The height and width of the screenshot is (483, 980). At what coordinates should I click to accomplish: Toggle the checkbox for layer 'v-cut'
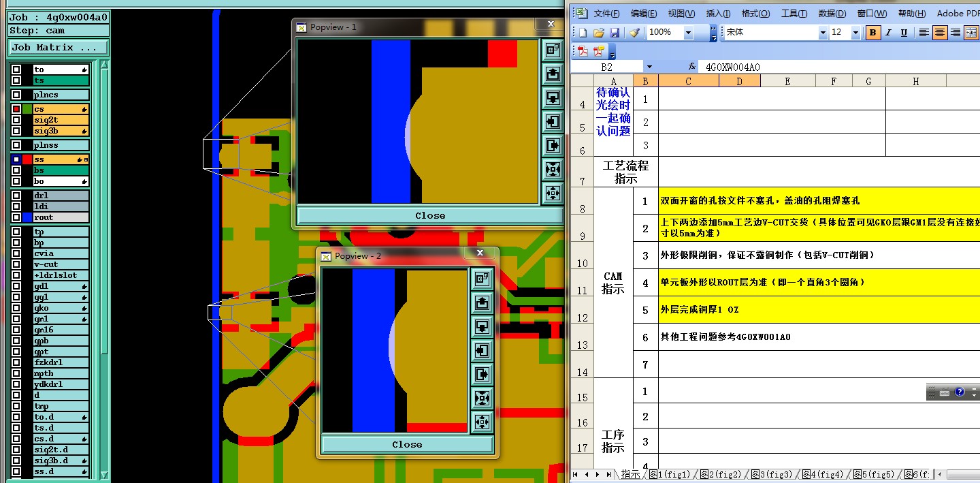click(x=16, y=264)
